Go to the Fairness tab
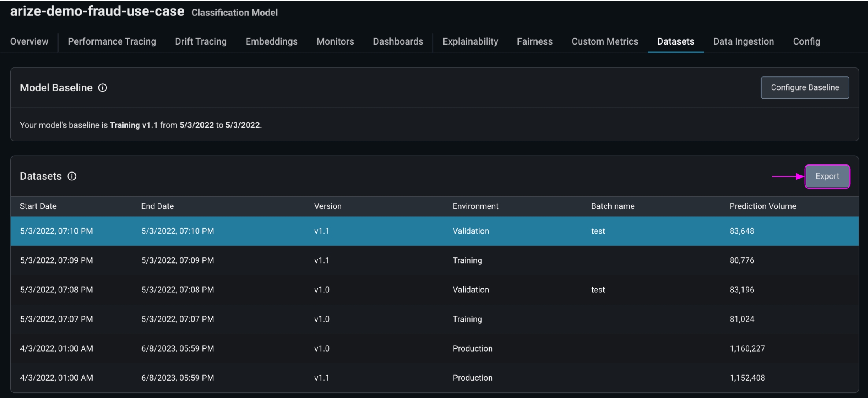This screenshot has height=398, width=868. tap(534, 41)
